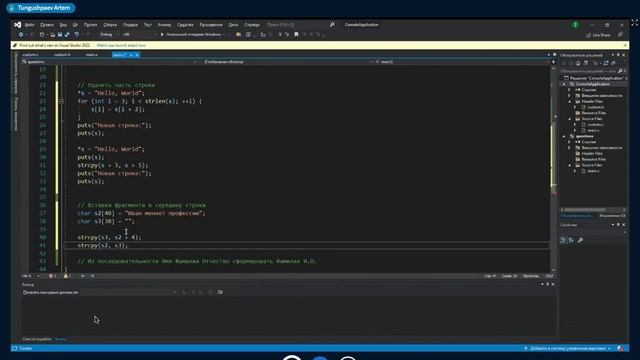Click the green account avatar icon

pyautogui.click(x=576, y=25)
